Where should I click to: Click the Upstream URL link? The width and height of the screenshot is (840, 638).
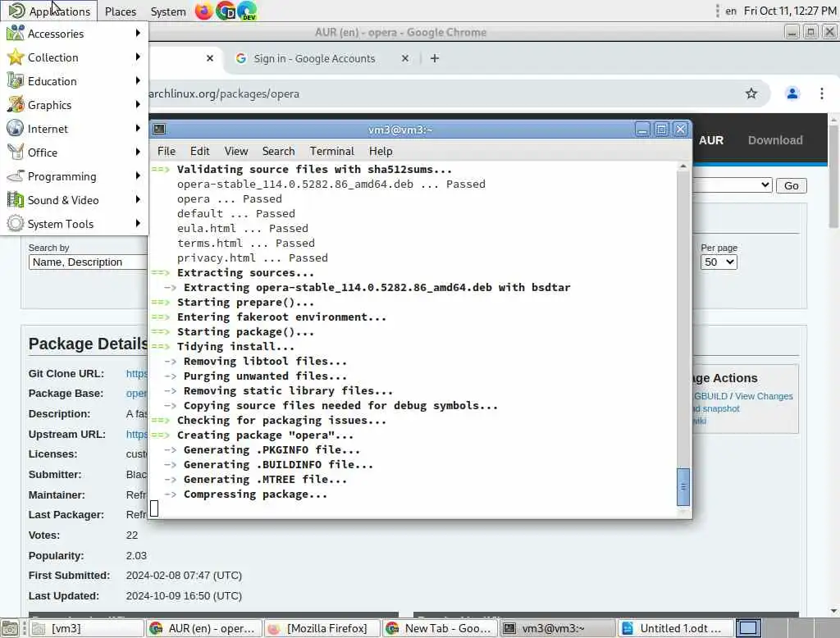(x=137, y=434)
